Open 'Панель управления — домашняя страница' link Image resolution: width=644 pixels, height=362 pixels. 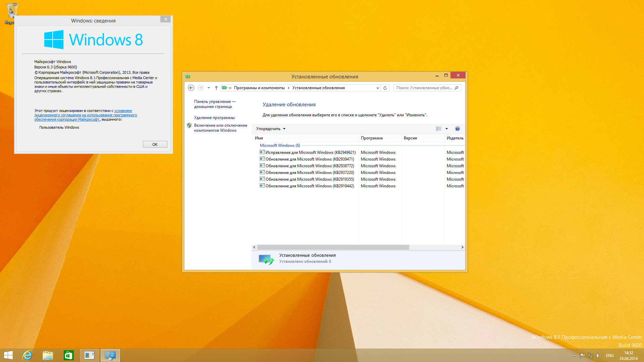(x=215, y=104)
